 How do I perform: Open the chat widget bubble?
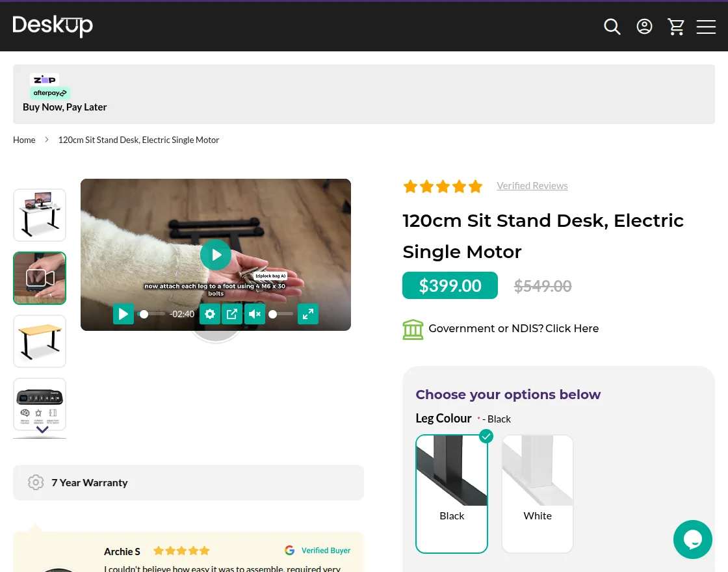click(x=693, y=539)
